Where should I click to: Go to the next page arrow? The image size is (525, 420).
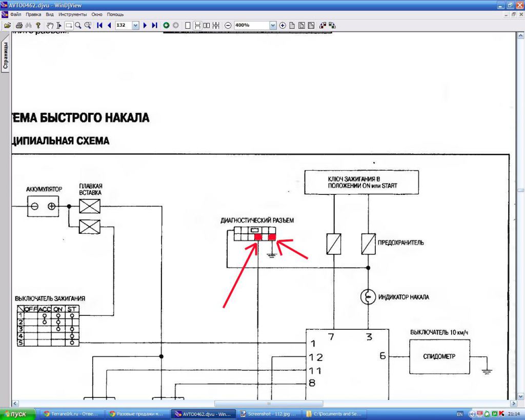pyautogui.click(x=145, y=25)
